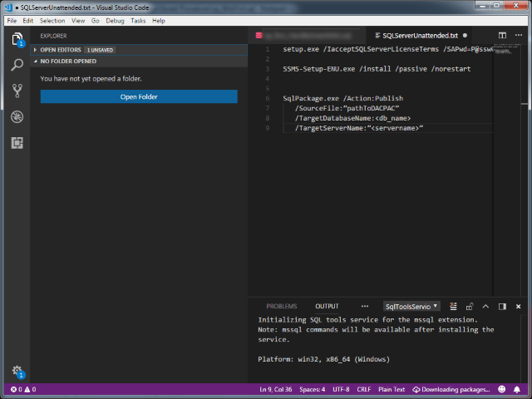This screenshot has width=532, height=399.
Task: Click line number 6 in gutter
Action: pos(268,98)
